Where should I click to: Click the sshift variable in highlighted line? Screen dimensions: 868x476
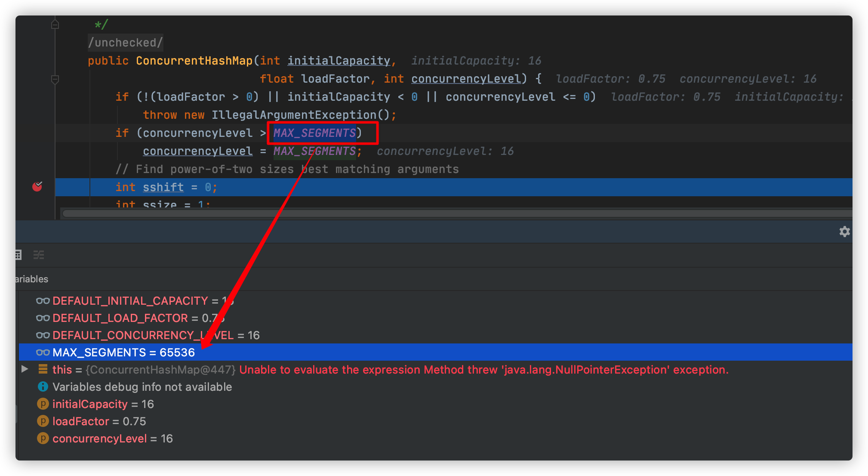point(163,187)
